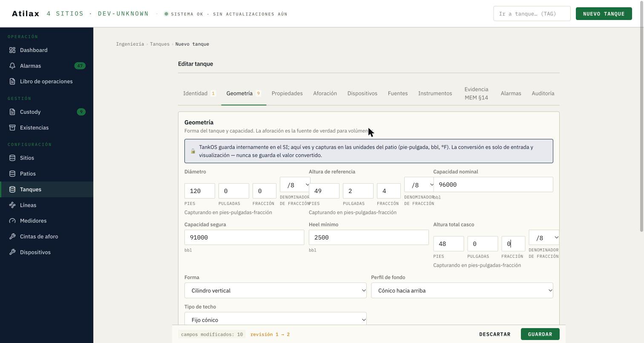Open Diámetro fraction denominator dropdown
This screenshot has height=343, width=644.
pos(295,185)
